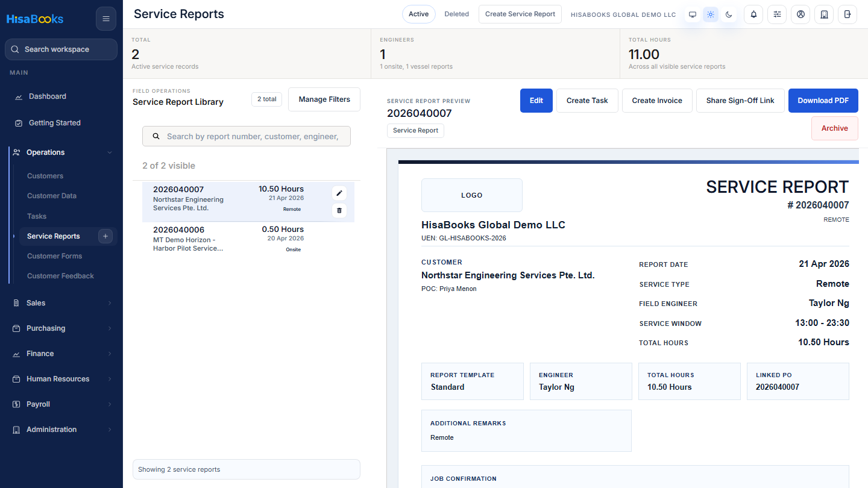Click Linked PO 2026040007 value

click(778, 387)
